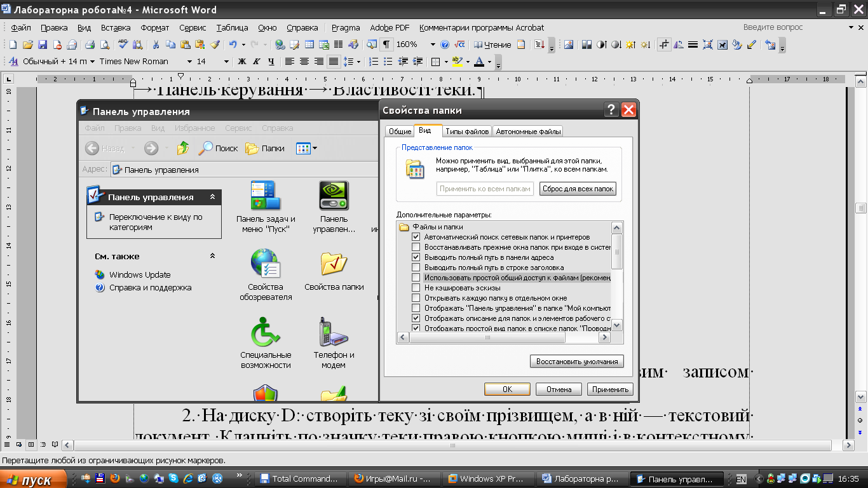Apply bold formatting (Ж)
This screenshot has height=488, width=868.
(x=242, y=62)
